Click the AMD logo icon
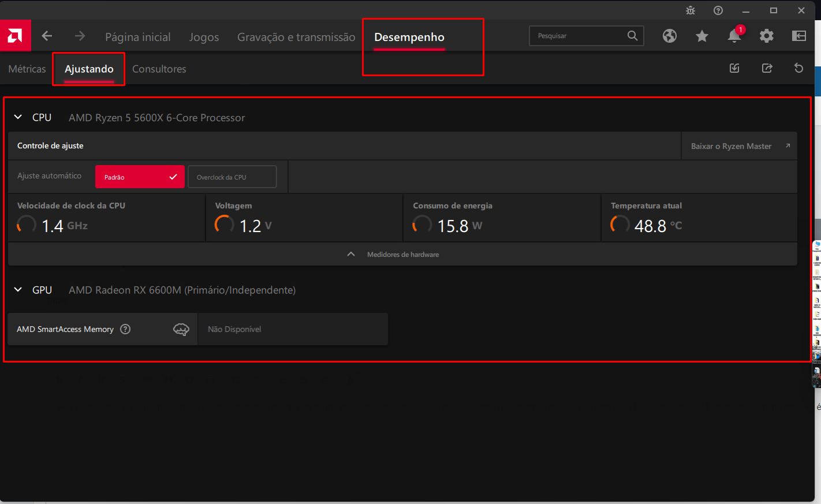This screenshot has height=504, width=821. (x=15, y=36)
